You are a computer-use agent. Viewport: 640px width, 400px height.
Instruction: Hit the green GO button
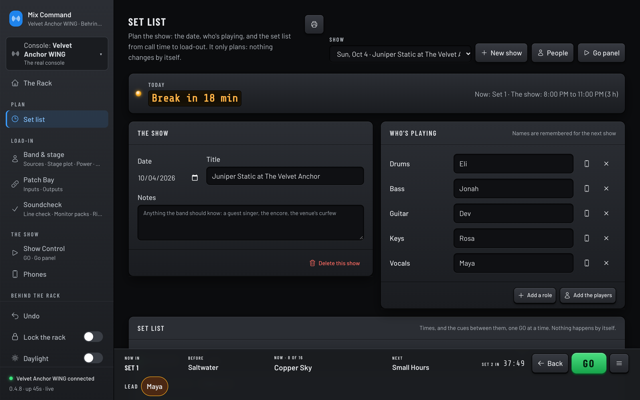[589, 363]
